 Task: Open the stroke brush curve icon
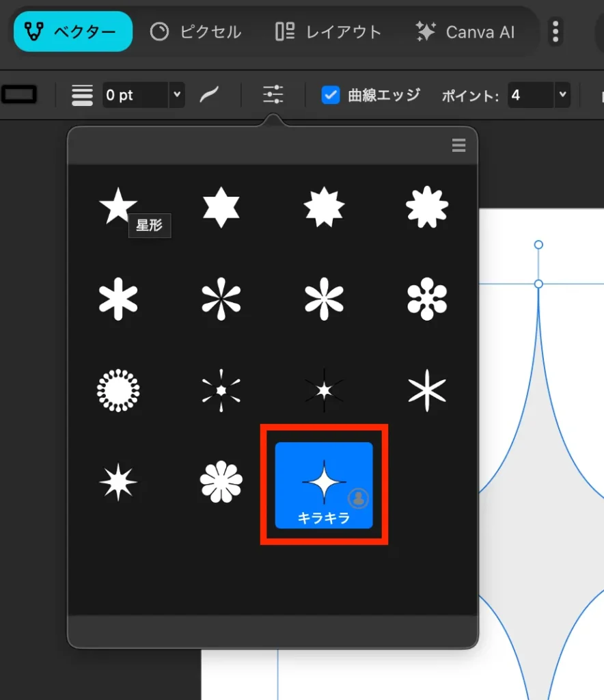[x=209, y=95]
